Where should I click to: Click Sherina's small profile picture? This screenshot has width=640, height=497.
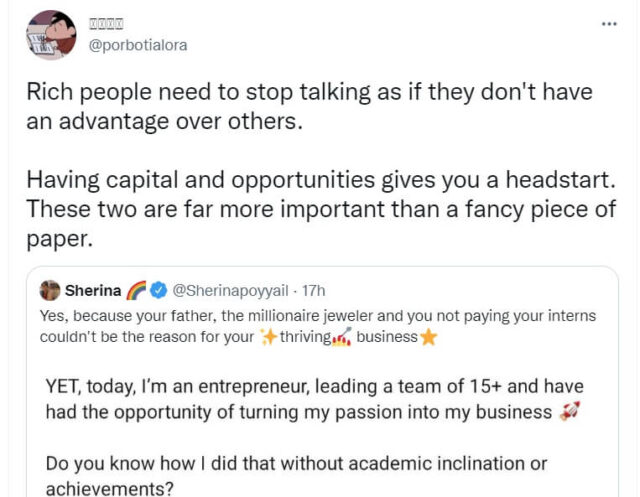(x=49, y=292)
